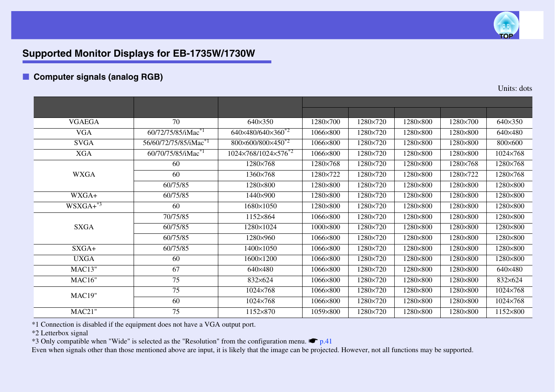Click the '60/70/75/85/iMac' refresh rate cell
Image resolution: width=555 pixels, height=392 pixels.
point(176,154)
